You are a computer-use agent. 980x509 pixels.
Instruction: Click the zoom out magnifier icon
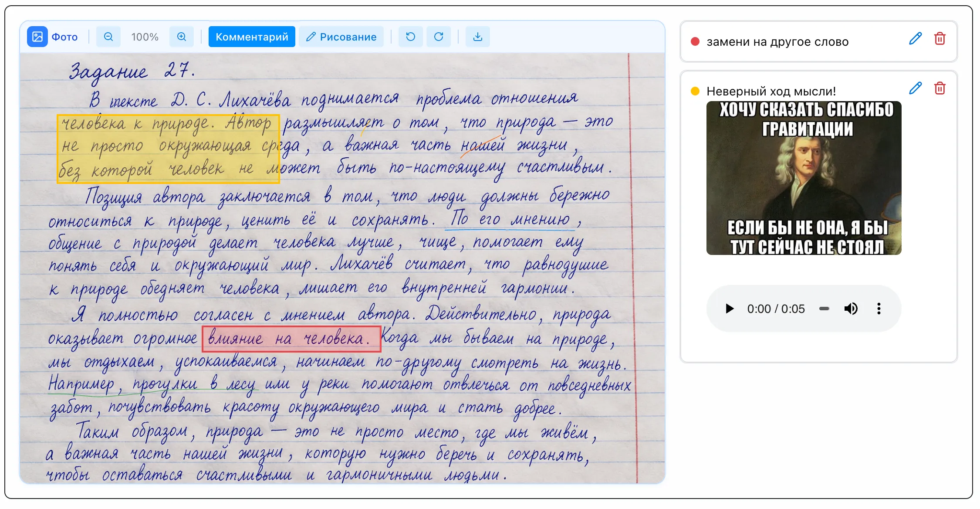tap(108, 37)
